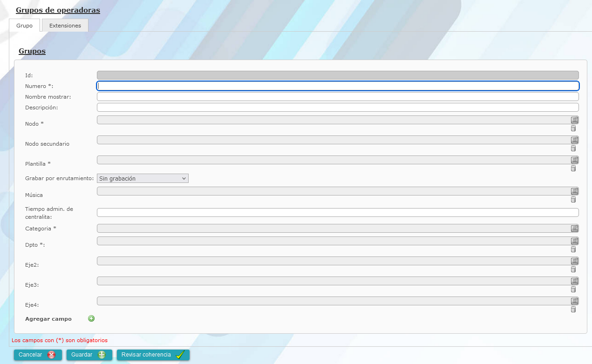Click the red obligatorios notice text

[60, 340]
